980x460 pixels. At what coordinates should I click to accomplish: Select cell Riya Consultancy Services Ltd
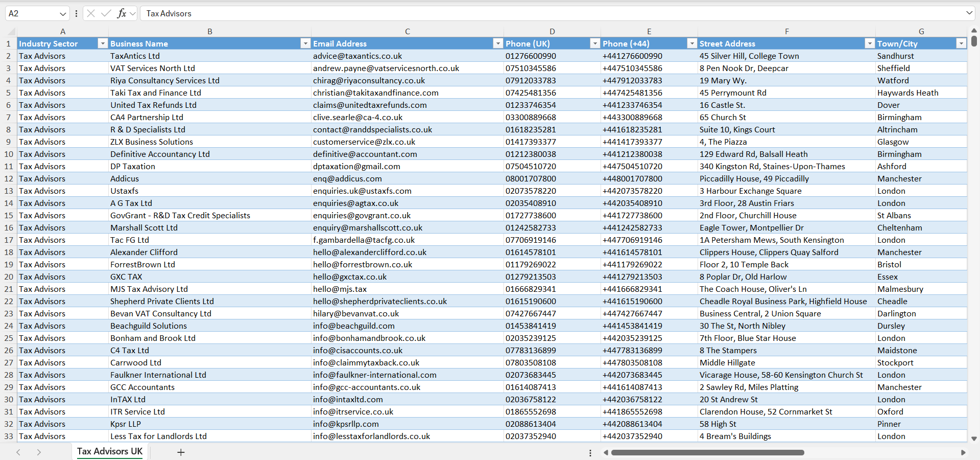click(210, 81)
